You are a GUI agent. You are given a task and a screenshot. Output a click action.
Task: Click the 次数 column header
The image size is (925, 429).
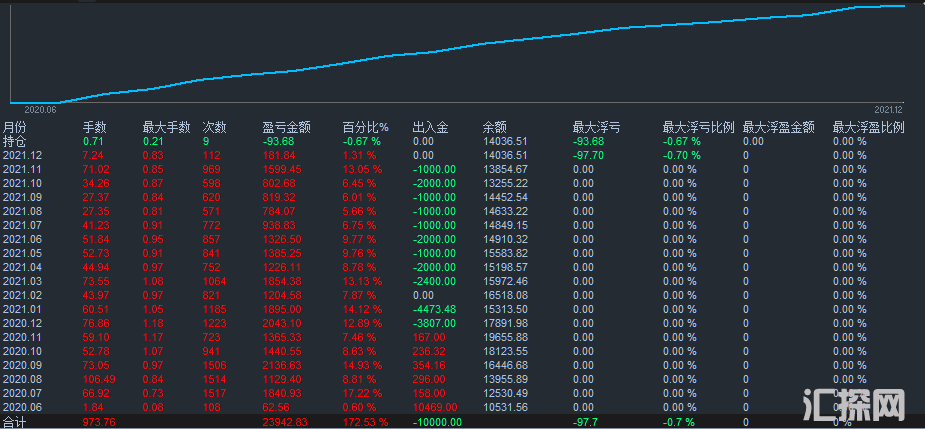point(214,127)
